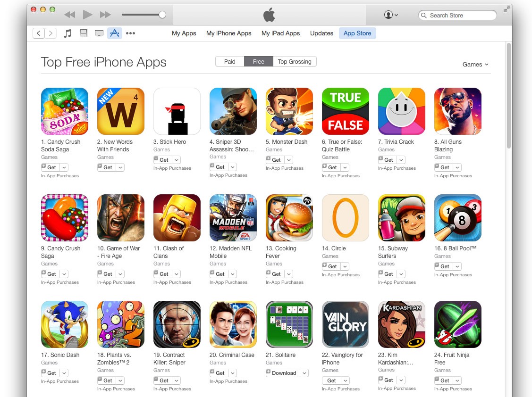Viewport: 532px width, 397px height.
Task: Go back with the left chevron
Action: pyautogui.click(x=39, y=33)
